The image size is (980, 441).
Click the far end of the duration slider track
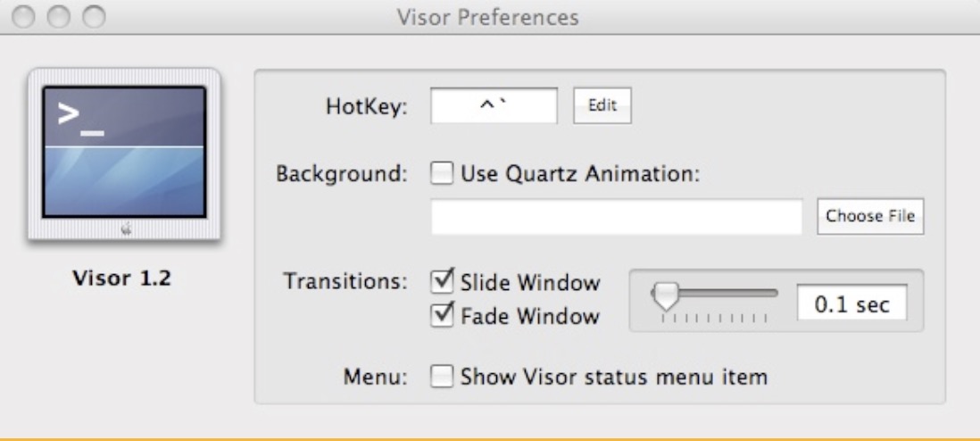[773, 292]
